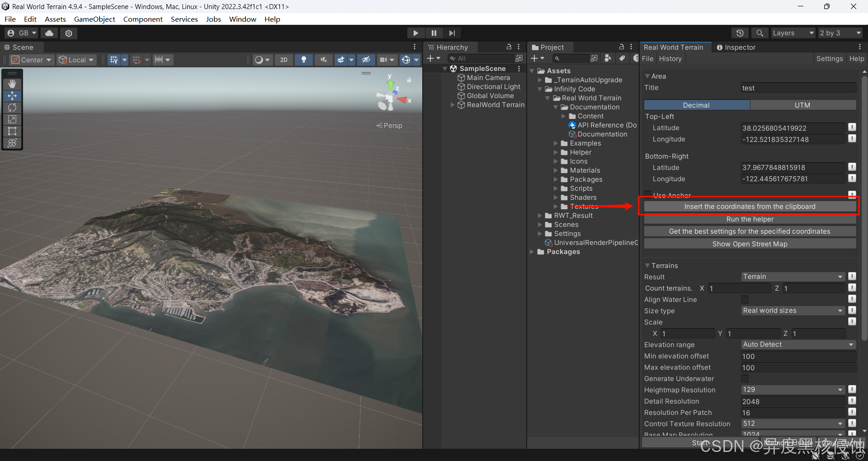
Task: Click the Play button
Action: 415,33
